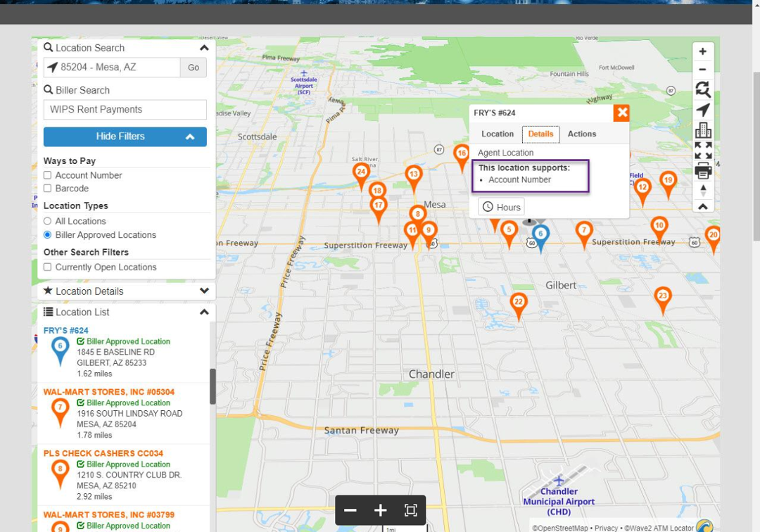The width and height of the screenshot is (760, 532).
Task: Click the building locations icon
Action: coord(703,130)
